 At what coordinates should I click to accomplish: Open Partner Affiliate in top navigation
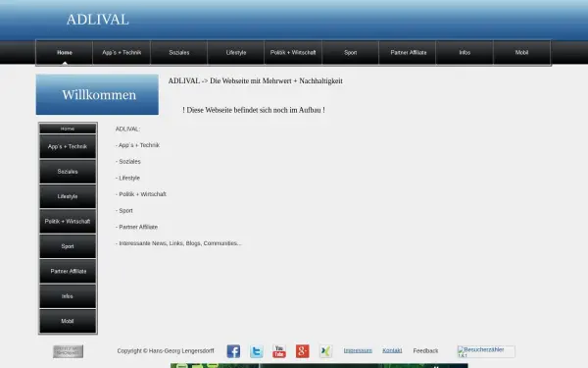(408, 53)
